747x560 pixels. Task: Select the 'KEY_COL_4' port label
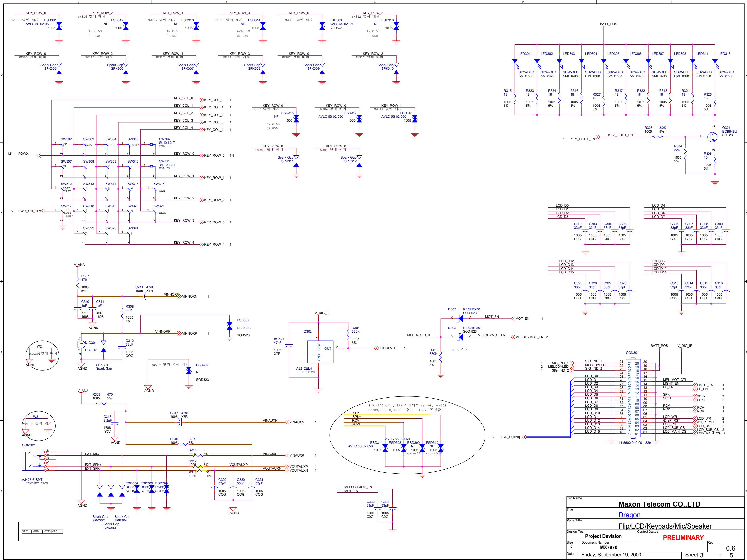pos(213,130)
